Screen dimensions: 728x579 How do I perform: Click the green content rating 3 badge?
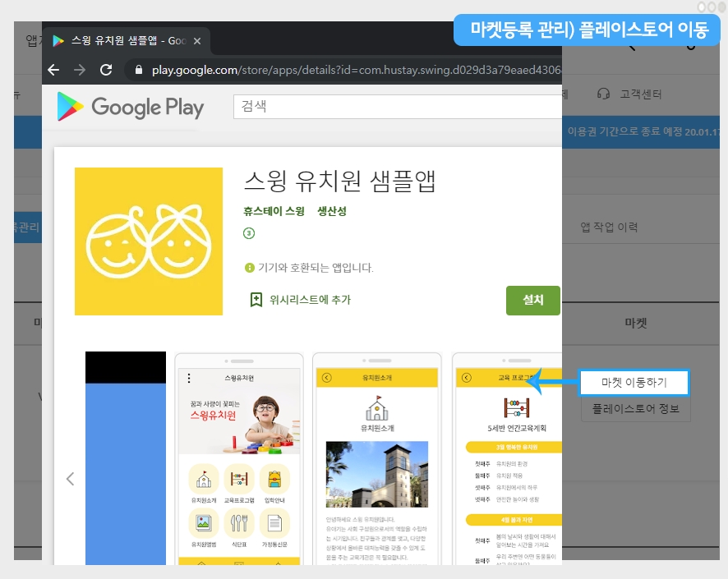[249, 233]
